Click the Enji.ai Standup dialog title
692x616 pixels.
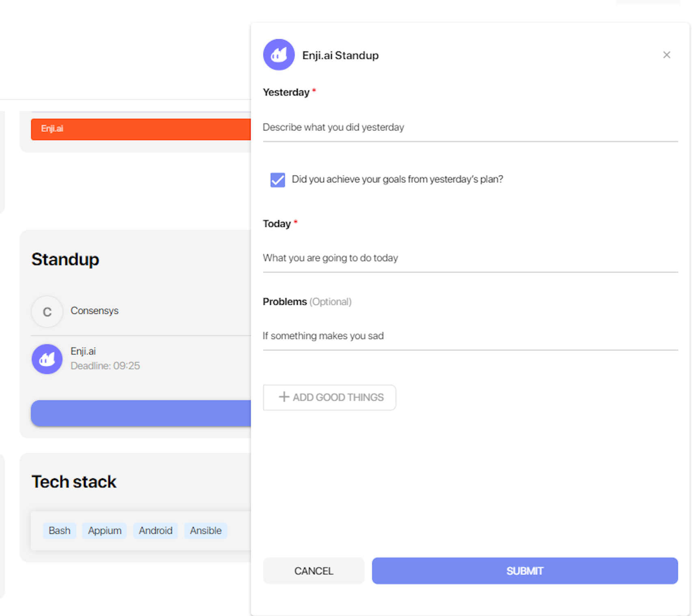click(340, 55)
